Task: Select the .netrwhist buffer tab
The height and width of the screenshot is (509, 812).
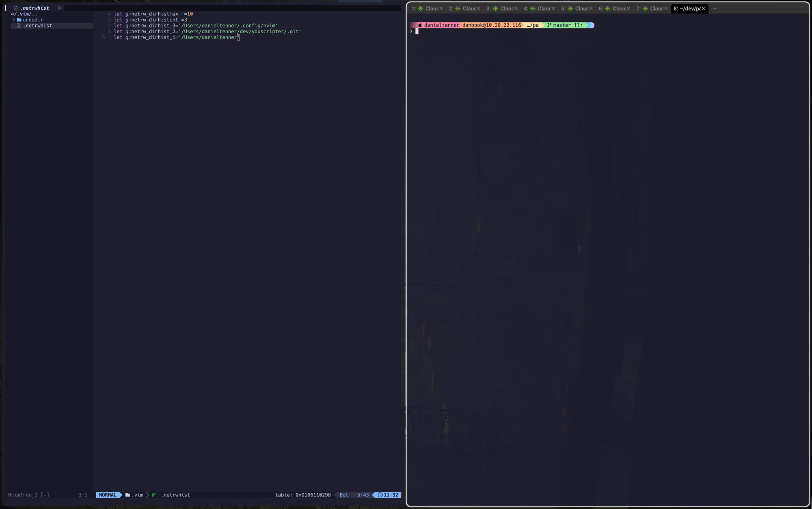Action: [35, 8]
